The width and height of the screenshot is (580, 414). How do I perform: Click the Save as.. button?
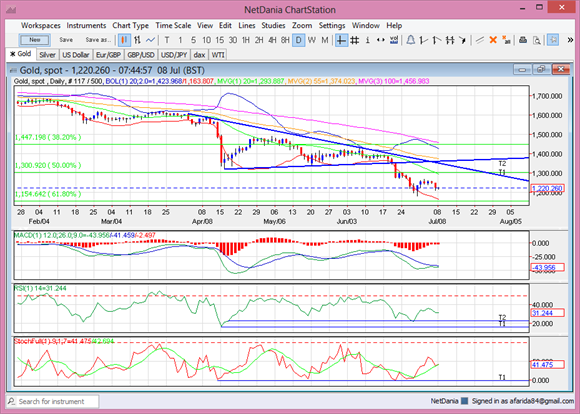[x=98, y=40]
